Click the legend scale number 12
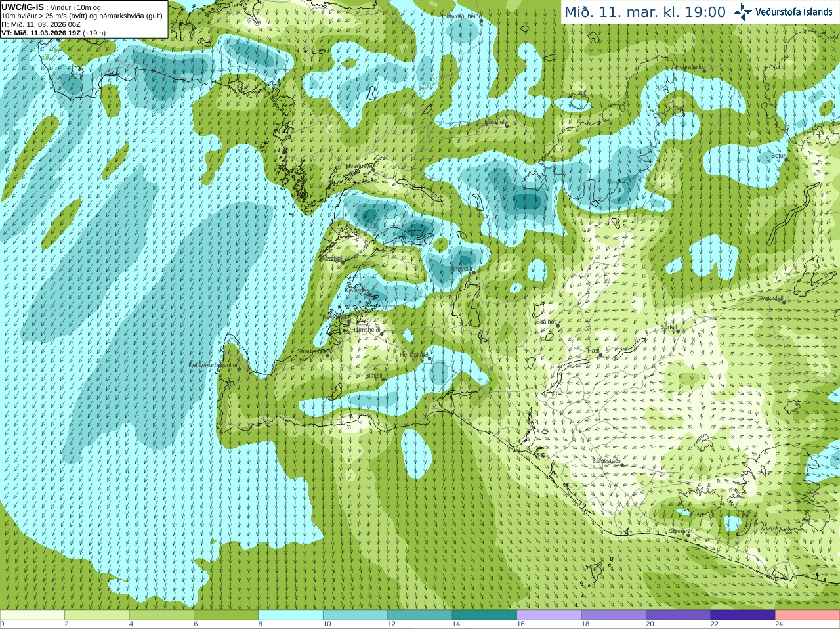Viewport: 840px width, 629px height. (x=391, y=624)
